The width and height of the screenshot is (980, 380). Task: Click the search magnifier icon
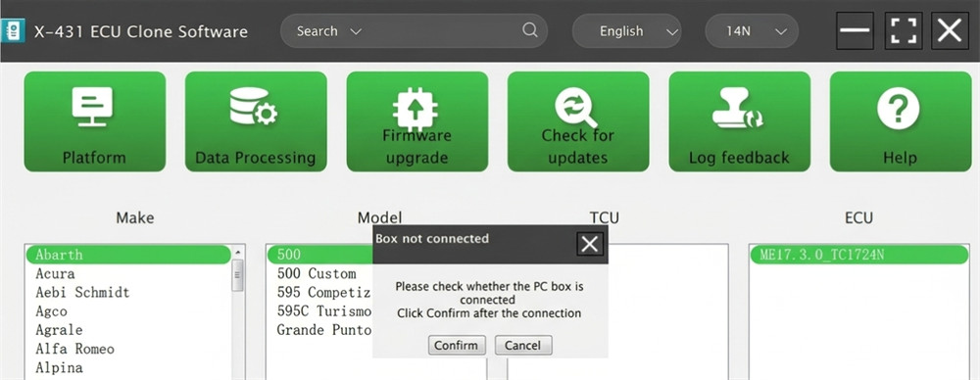[x=529, y=30]
